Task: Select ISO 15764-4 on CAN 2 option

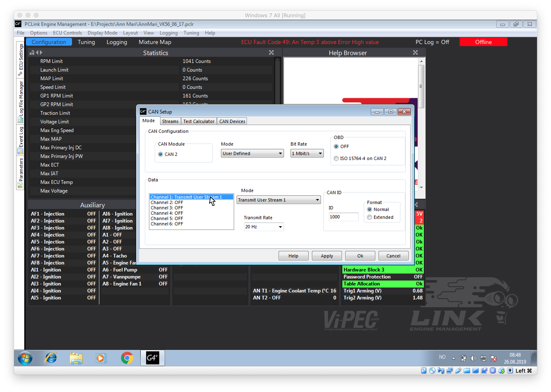Action: coord(336,158)
